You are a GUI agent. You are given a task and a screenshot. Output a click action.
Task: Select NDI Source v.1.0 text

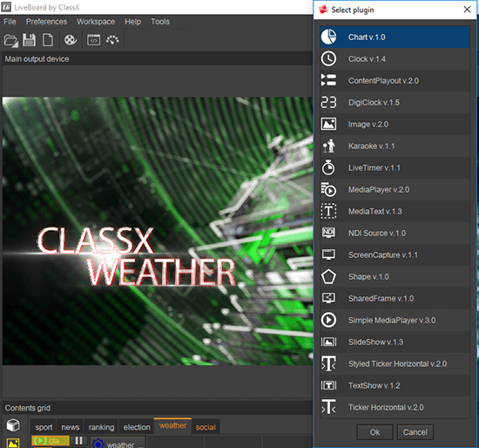tap(377, 233)
